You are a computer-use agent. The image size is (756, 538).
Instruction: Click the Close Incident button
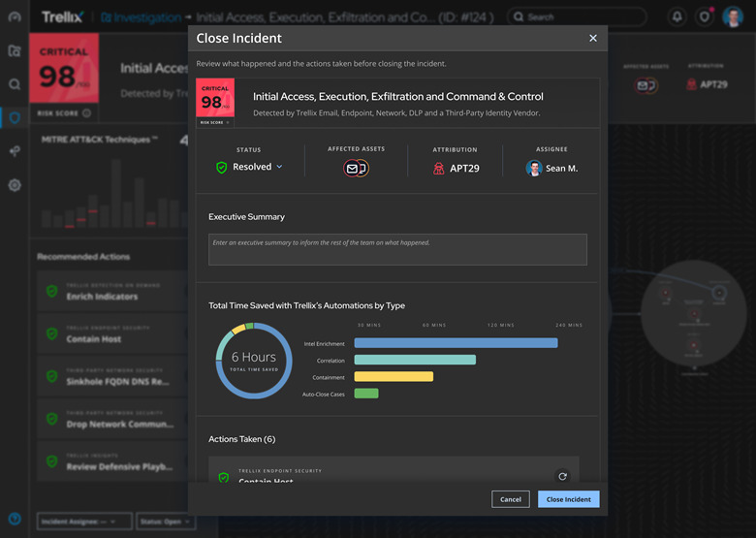click(568, 499)
